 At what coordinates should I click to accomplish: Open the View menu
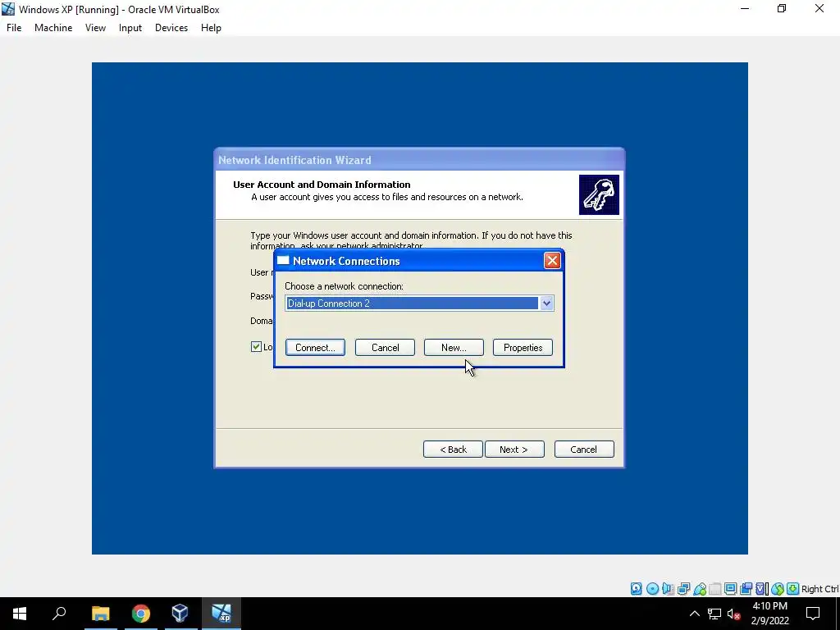pos(95,28)
